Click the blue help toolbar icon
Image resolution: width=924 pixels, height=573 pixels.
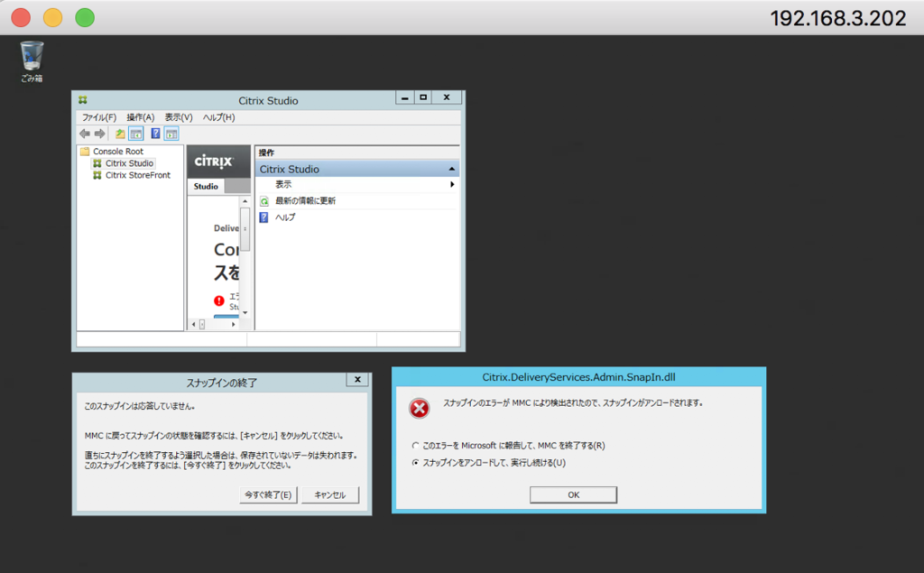[155, 134]
